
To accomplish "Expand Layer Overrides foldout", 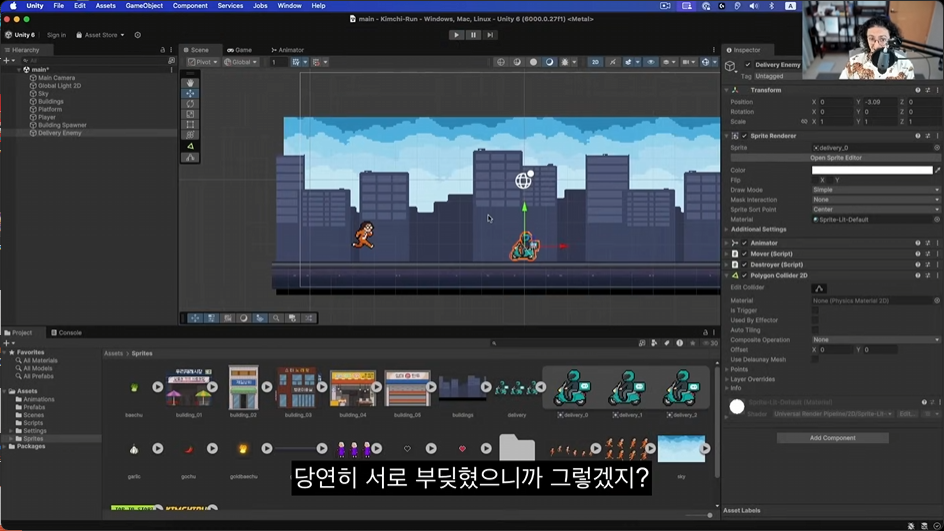I will pyautogui.click(x=727, y=379).
